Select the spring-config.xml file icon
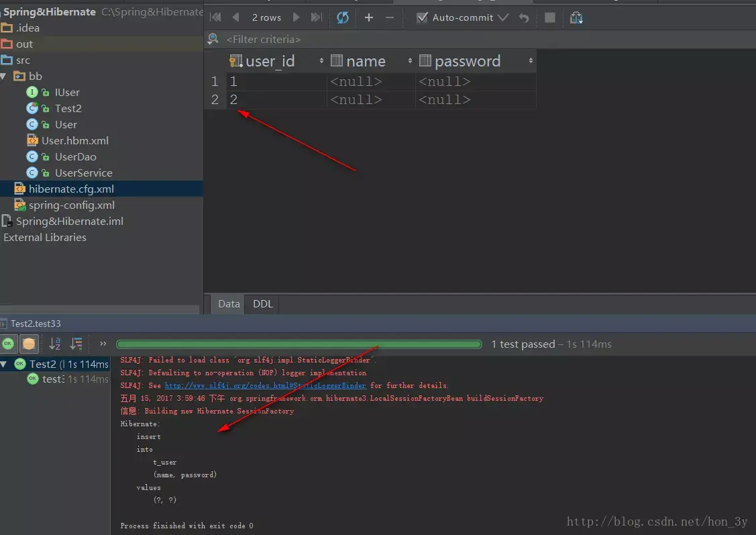Viewport: 756px width, 535px height. tap(19, 205)
